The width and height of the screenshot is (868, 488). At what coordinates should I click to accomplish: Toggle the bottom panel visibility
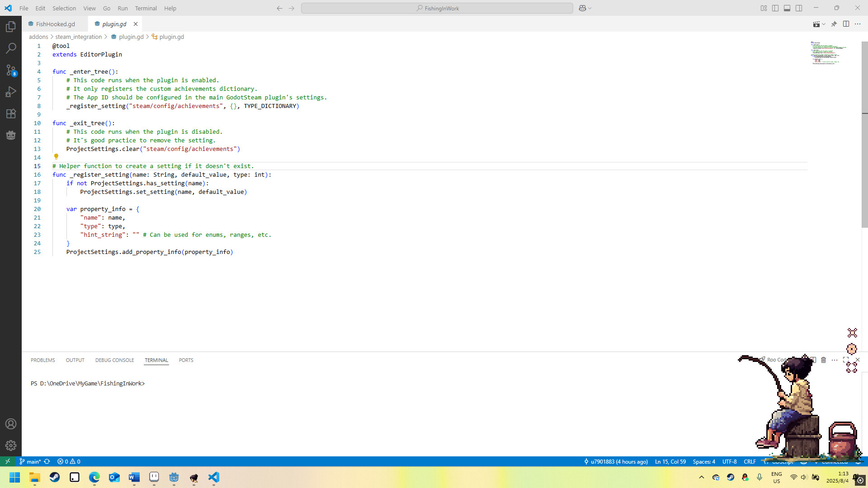787,8
